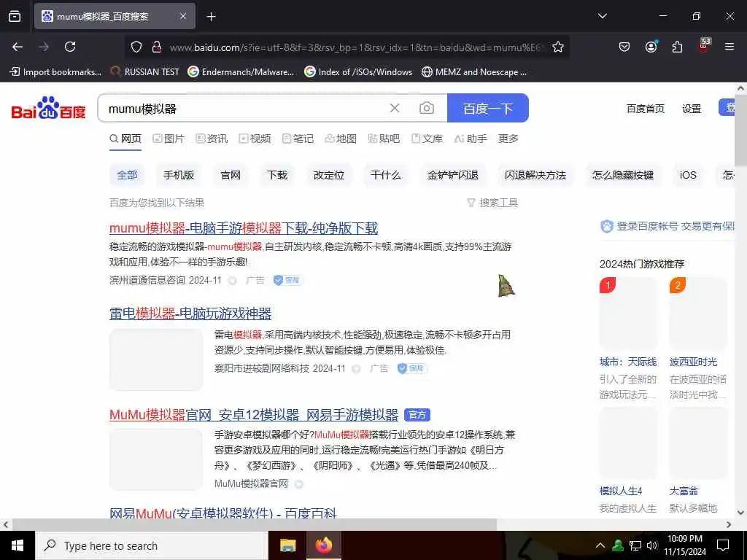Open 波西亚时光 game recommendation

693,362
